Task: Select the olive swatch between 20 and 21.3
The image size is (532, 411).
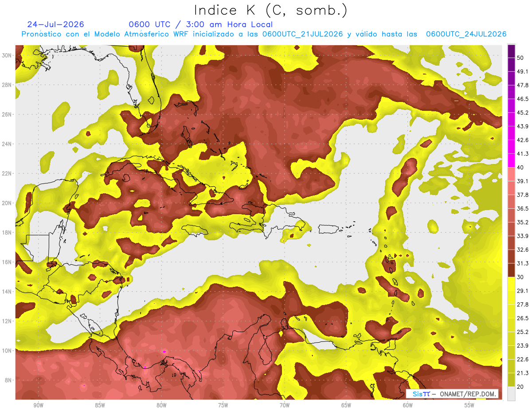Action: click(x=511, y=380)
